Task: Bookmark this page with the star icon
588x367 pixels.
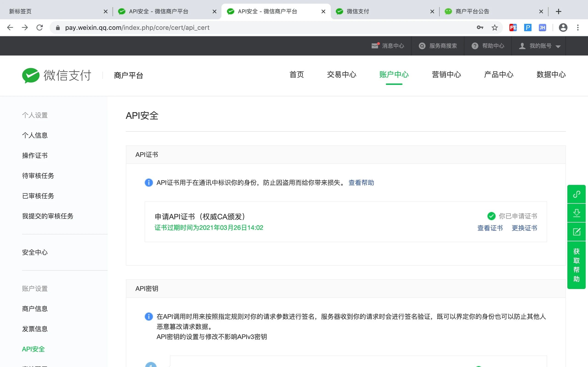Action: tap(495, 28)
